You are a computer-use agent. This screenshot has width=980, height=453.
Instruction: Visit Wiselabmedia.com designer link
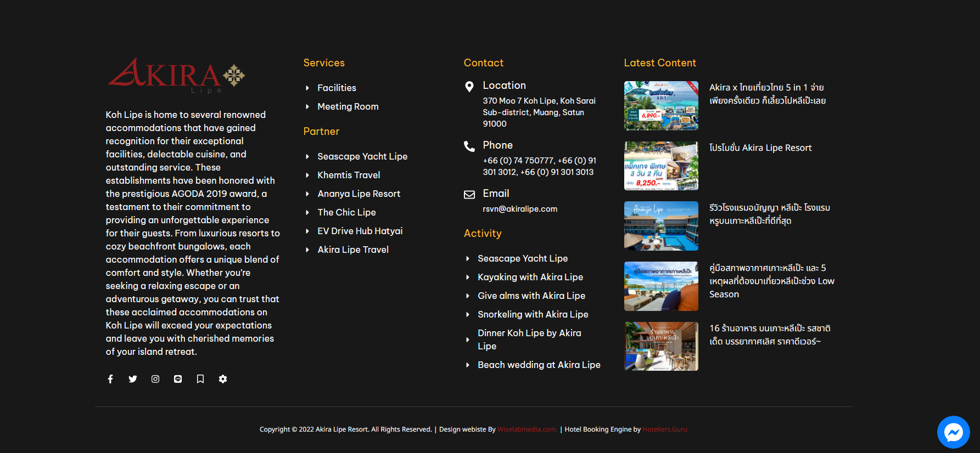(x=528, y=429)
